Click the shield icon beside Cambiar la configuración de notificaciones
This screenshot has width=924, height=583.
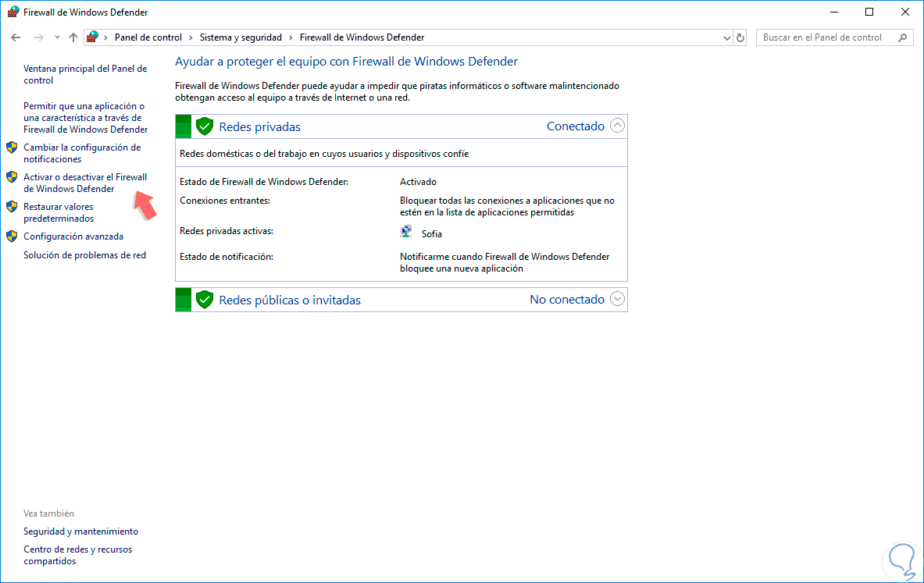coord(12,148)
